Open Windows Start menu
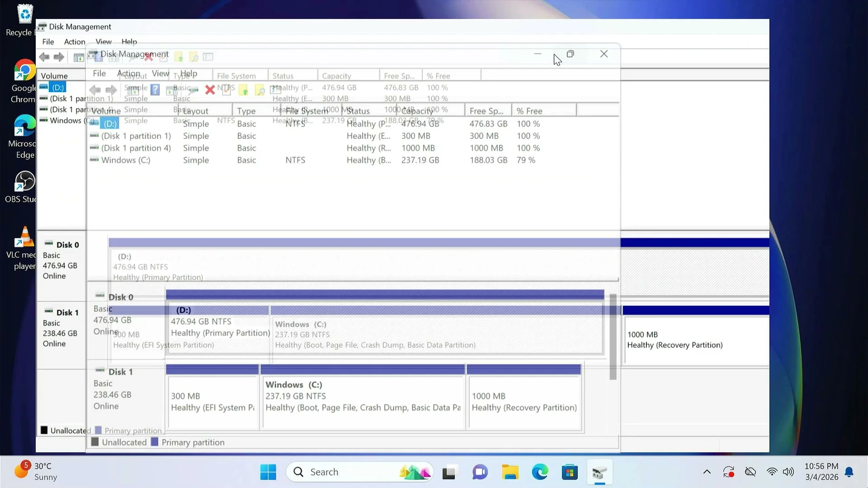 pos(268,472)
